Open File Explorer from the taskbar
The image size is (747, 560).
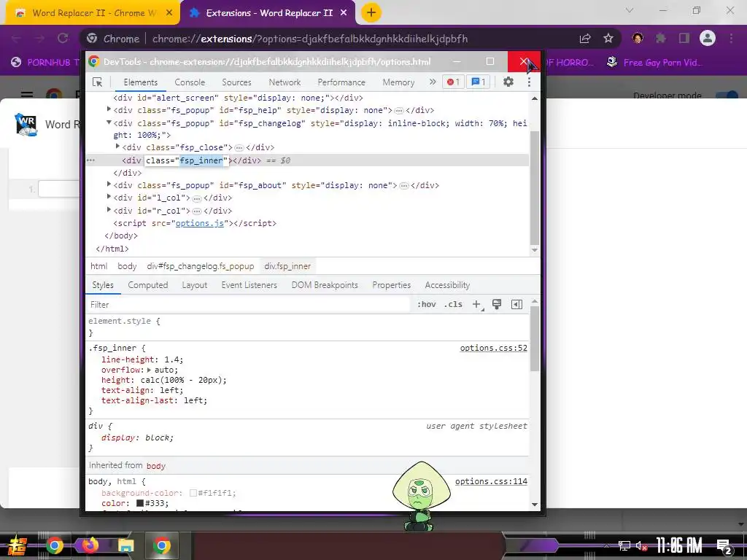(x=125, y=545)
